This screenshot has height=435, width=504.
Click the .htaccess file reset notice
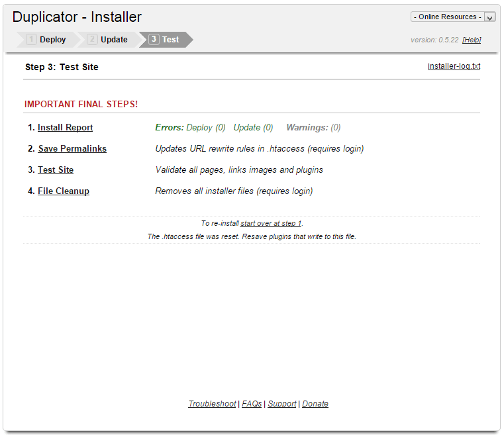click(252, 236)
